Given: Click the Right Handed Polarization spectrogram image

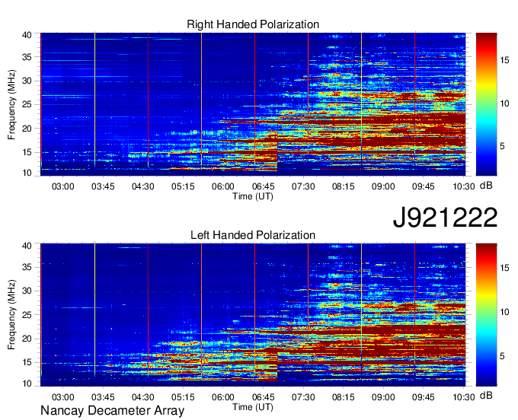Looking at the screenshot, I should tap(253, 104).
